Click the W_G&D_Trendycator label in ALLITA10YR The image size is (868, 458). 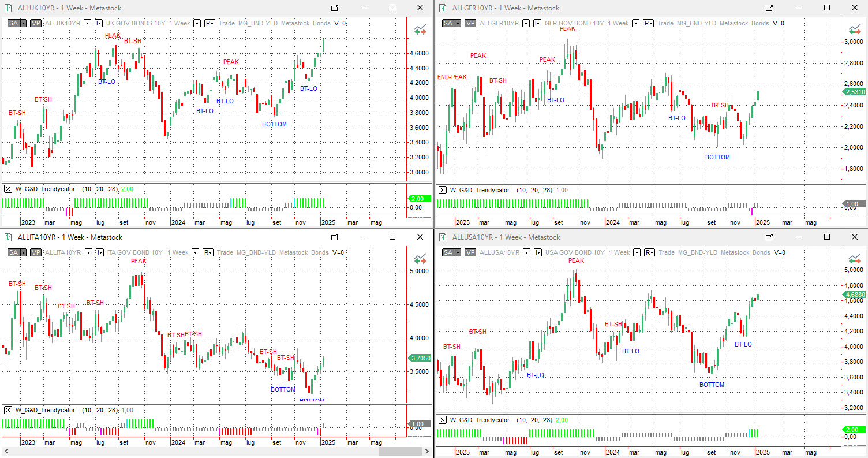pos(46,410)
